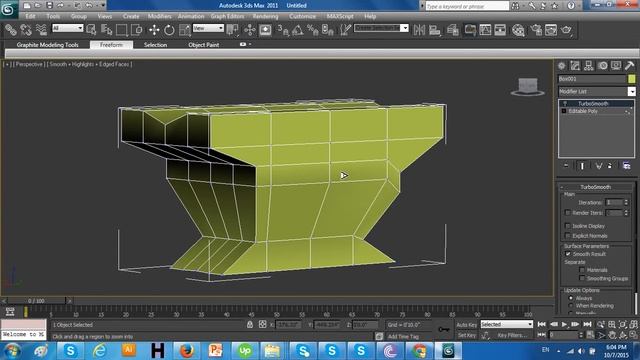Viewport: 640px width, 360px height.
Task: Adjust the Iterations spinner arrows
Action: [x=626, y=202]
